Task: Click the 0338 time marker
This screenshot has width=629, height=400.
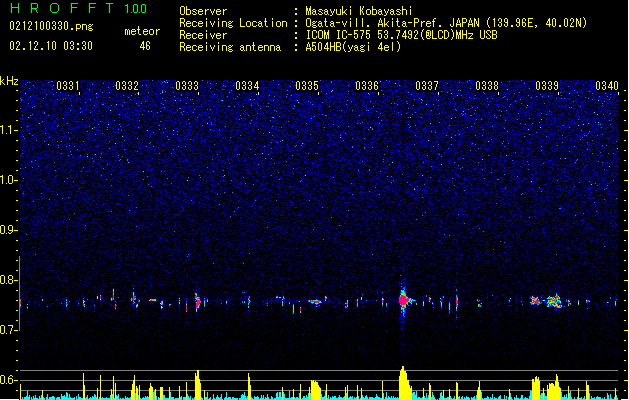Action: (x=487, y=86)
